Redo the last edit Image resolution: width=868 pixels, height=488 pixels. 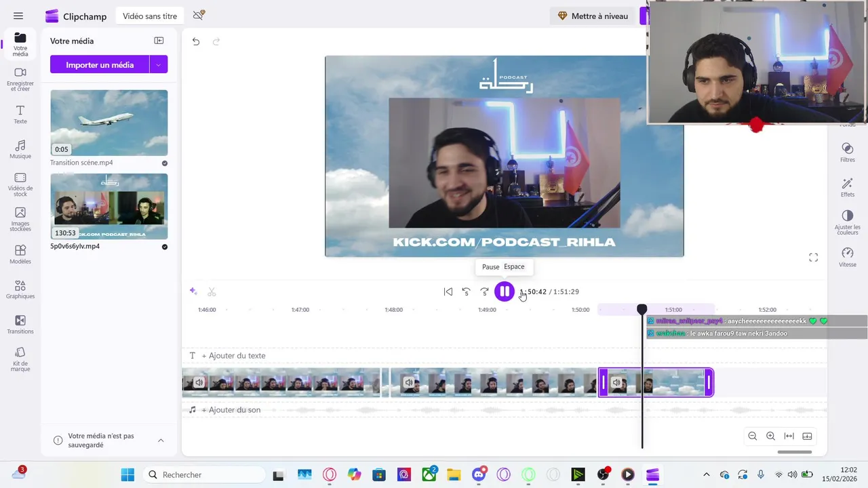[x=216, y=41]
